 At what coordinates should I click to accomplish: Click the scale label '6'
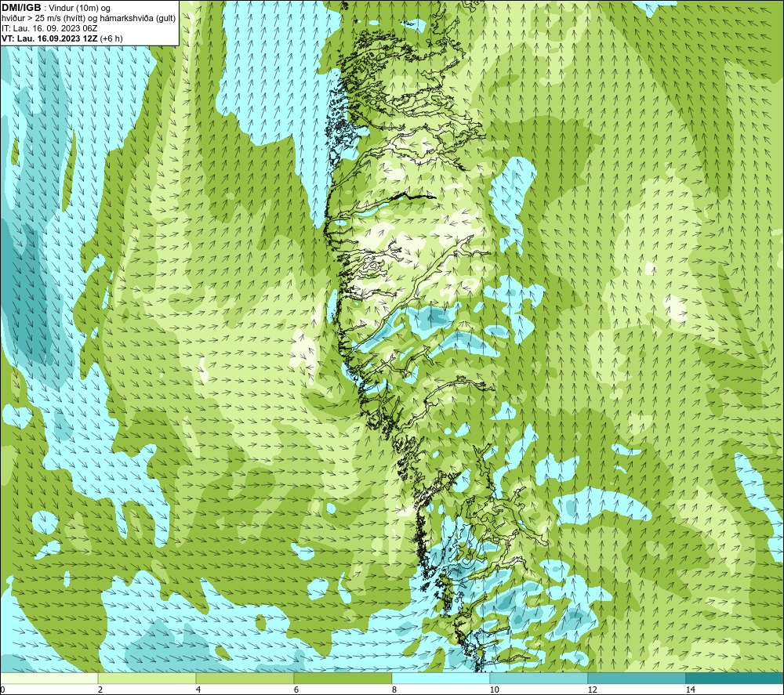click(296, 690)
